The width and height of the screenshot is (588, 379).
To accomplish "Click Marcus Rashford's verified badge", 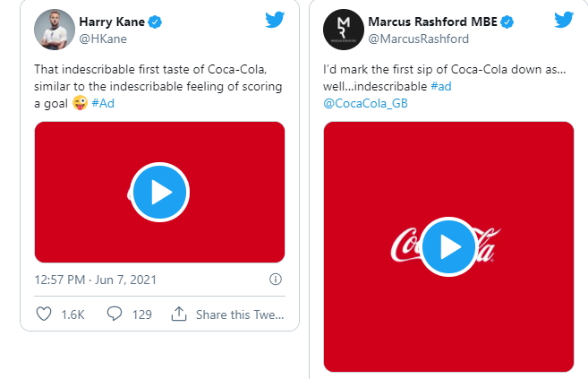I will [506, 21].
